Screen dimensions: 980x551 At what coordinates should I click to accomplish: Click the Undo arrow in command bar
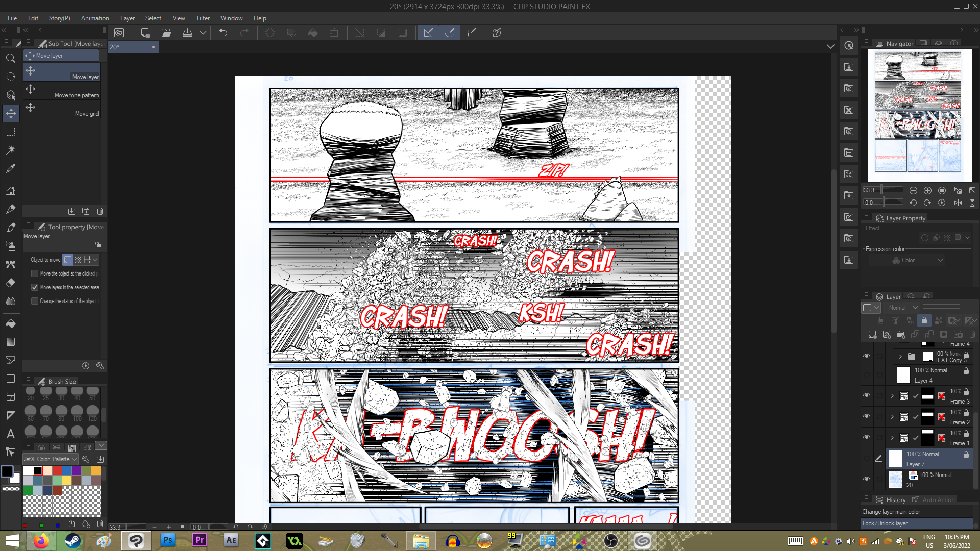point(223,33)
